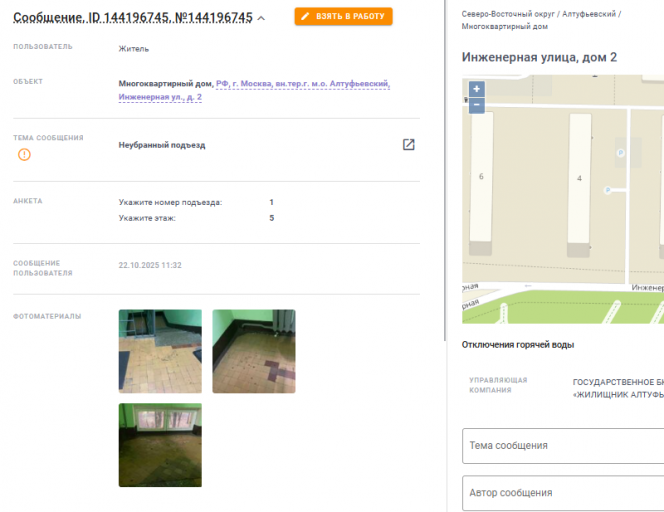Viewport: 664px width, 512px height.
Task: Focus the 'Тема сообщения' input field
Action: click(563, 446)
